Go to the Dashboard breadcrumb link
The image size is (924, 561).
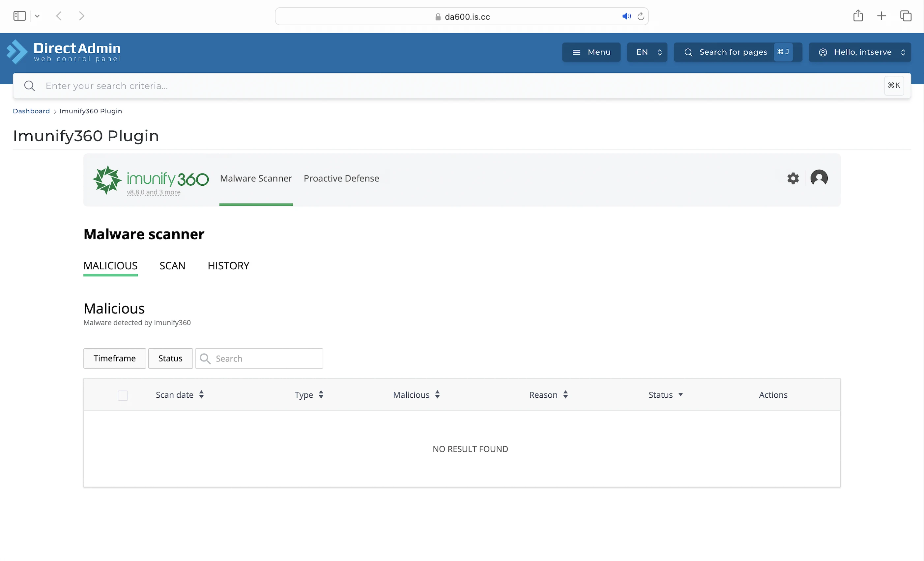point(31,111)
